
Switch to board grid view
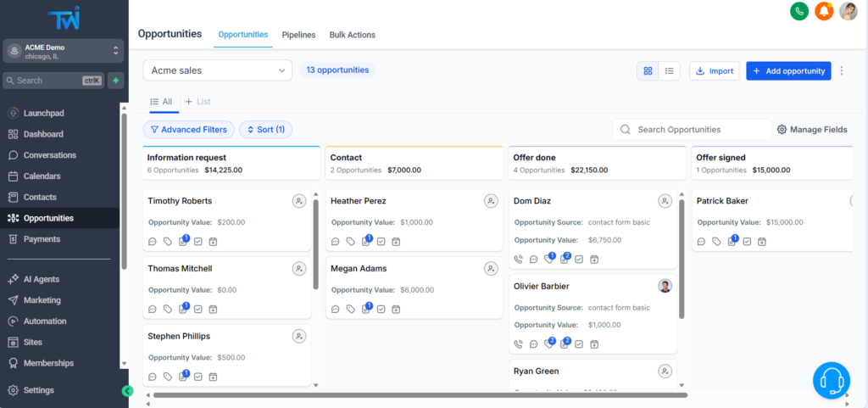[648, 71]
